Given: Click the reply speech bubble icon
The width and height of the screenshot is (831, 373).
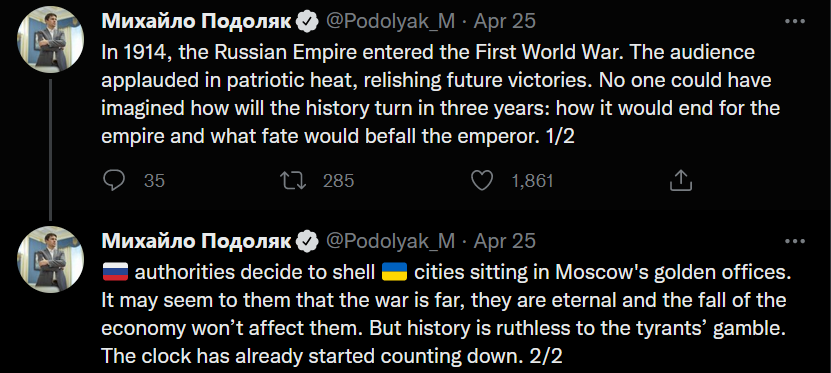Looking at the screenshot, I should point(113,181).
